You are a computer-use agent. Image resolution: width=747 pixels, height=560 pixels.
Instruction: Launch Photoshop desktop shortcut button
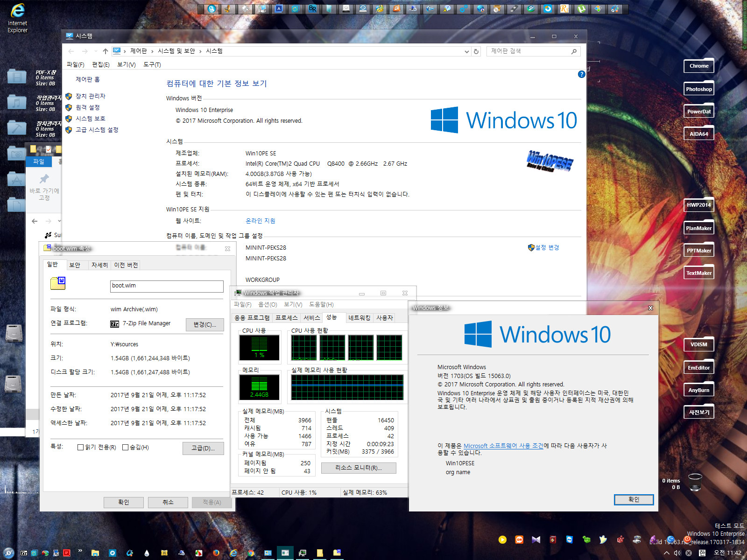click(x=699, y=89)
